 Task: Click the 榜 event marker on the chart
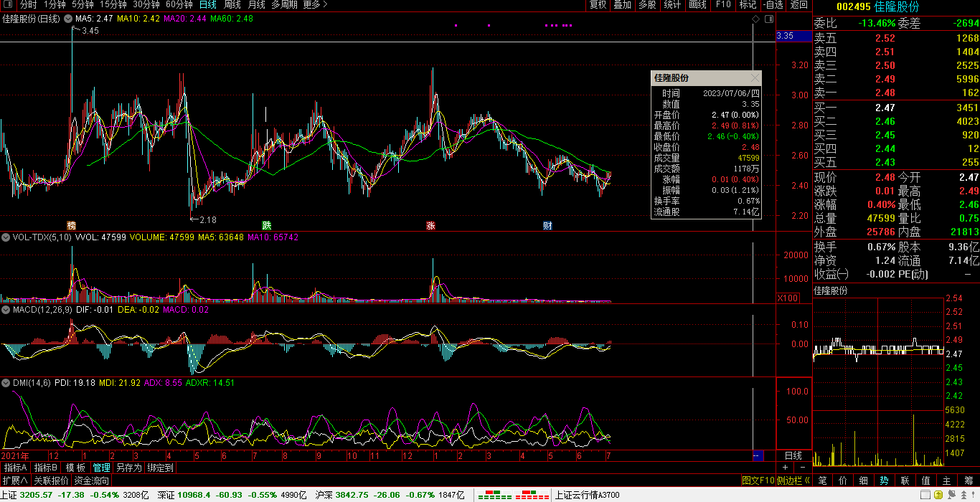[71, 225]
